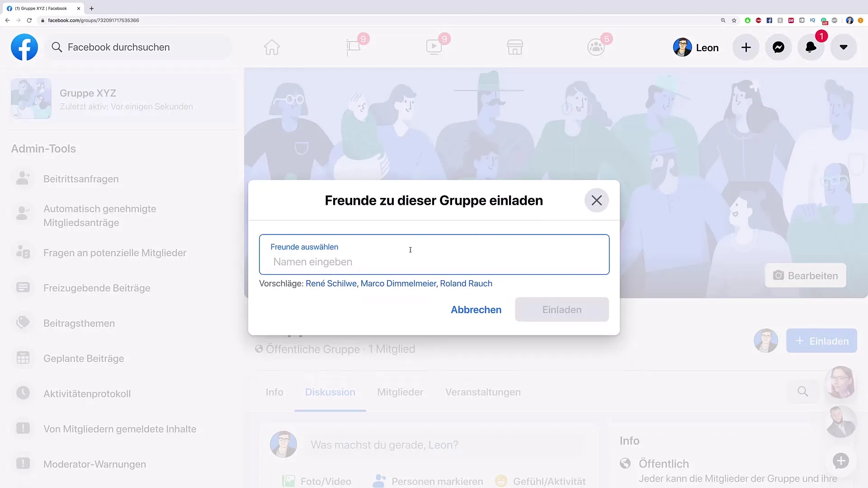The height and width of the screenshot is (488, 868).
Task: Click the bearded man contact avatar
Action: pyautogui.click(x=840, y=422)
